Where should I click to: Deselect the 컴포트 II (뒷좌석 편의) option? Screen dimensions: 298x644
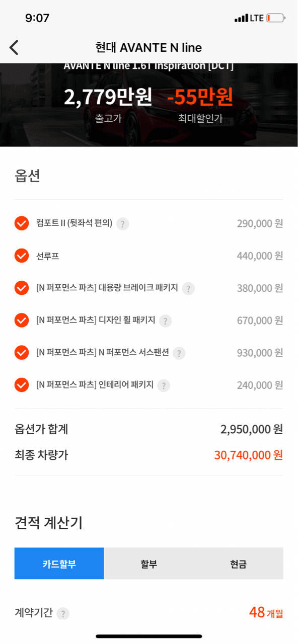point(21,223)
